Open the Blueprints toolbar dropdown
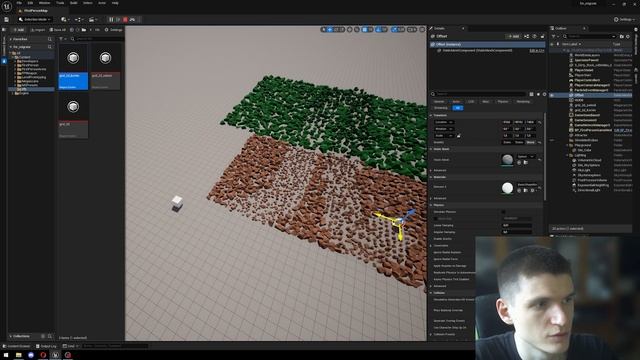This screenshot has width=640, height=360. pyautogui.click(x=78, y=19)
